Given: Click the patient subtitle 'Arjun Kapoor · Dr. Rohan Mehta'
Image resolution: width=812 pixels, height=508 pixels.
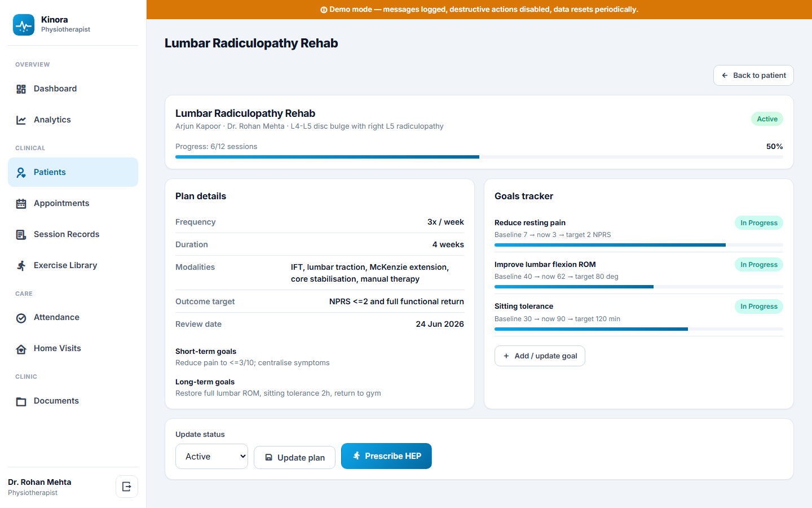Looking at the screenshot, I should [x=230, y=126].
